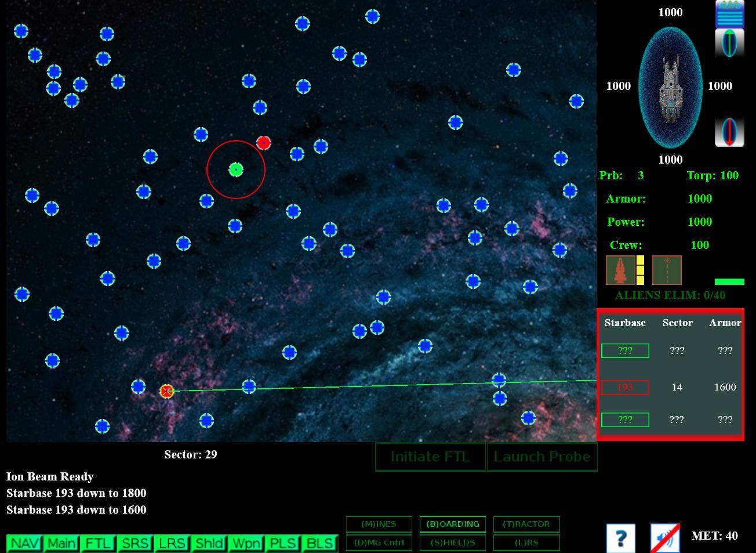Image resolution: width=756 pixels, height=553 pixels.
Task: Click the ALIENS ELIM: 0/40 counter
Action: pos(670,295)
